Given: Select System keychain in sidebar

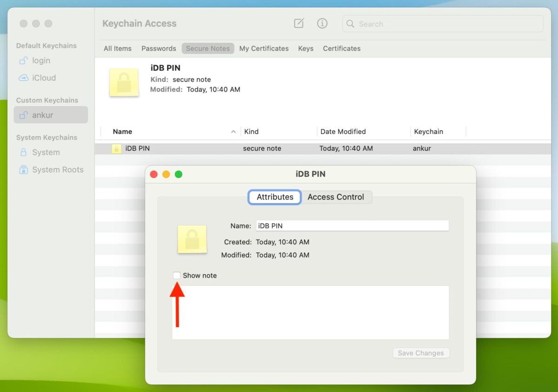Looking at the screenshot, I should click(51, 152).
